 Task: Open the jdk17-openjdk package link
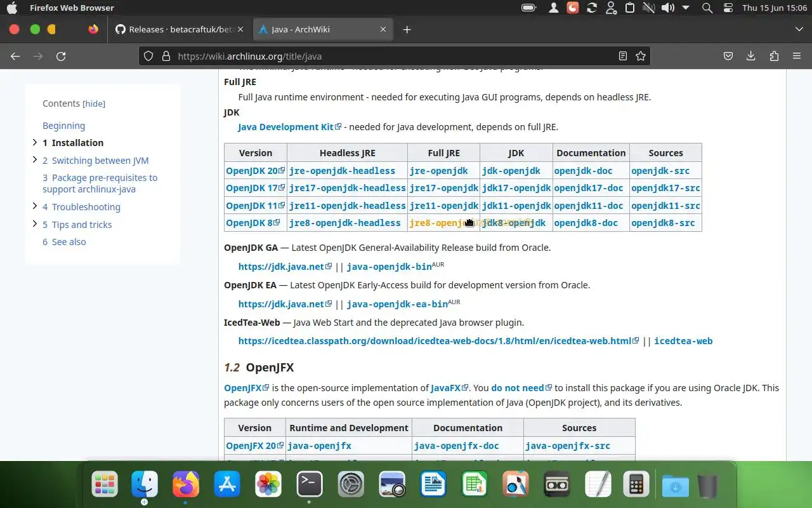[x=516, y=188]
